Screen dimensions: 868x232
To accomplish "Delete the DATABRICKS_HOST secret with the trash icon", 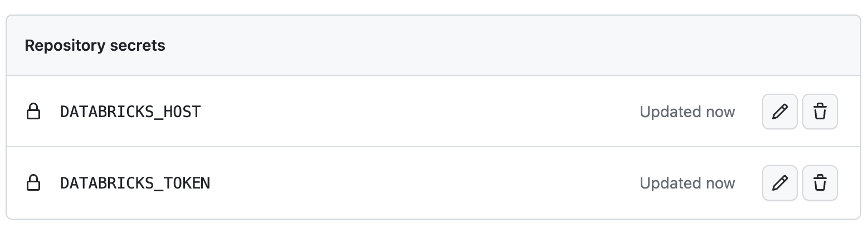I will click(x=820, y=112).
